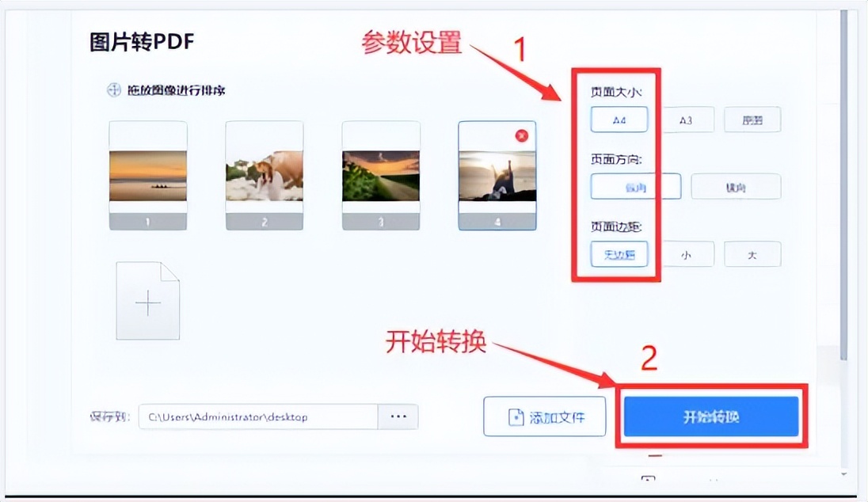Select A4 page size option
This screenshot has height=502, width=868.
click(x=619, y=120)
